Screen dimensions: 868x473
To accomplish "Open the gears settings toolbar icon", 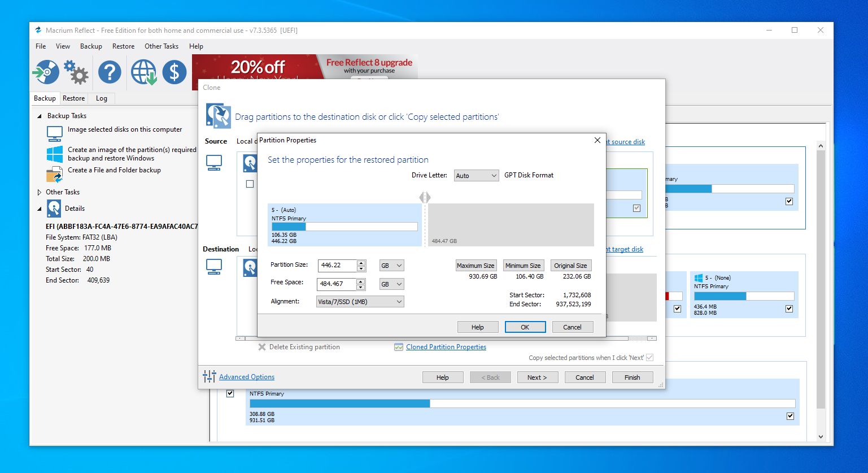I will pyautogui.click(x=76, y=72).
